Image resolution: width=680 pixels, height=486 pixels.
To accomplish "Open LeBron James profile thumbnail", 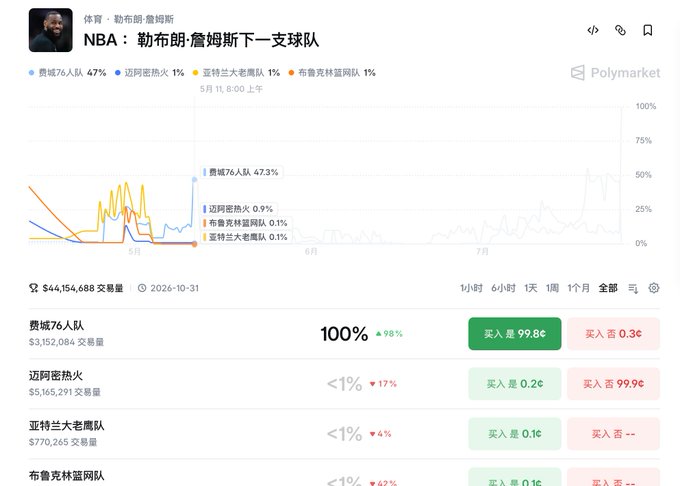I will pyautogui.click(x=51, y=30).
